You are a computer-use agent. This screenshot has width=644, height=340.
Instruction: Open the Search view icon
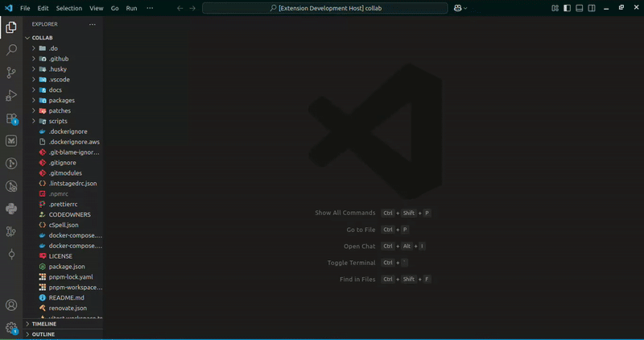click(11, 50)
